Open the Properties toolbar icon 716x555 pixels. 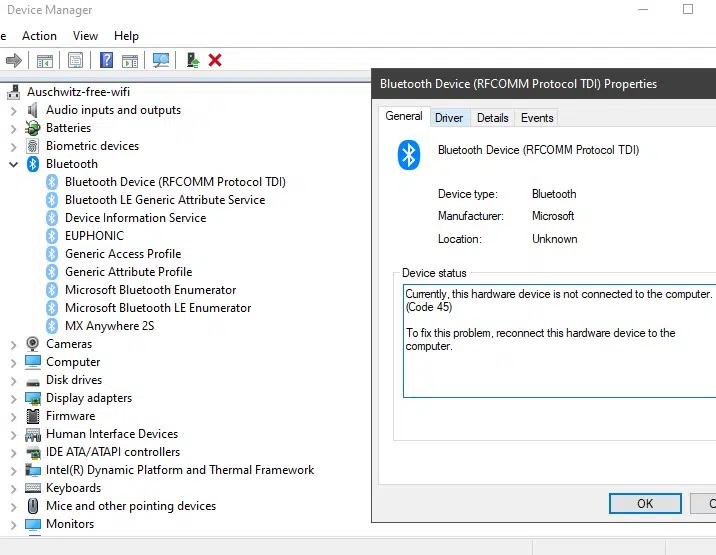pyautogui.click(x=75, y=60)
